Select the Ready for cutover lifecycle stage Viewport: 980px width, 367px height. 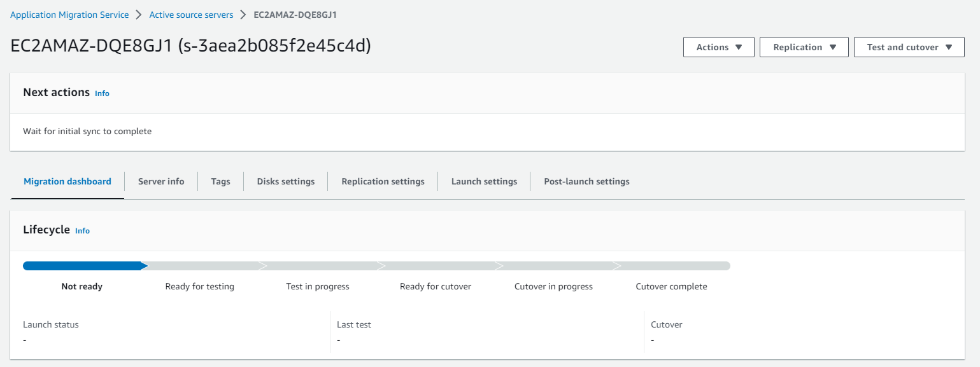tap(436, 286)
